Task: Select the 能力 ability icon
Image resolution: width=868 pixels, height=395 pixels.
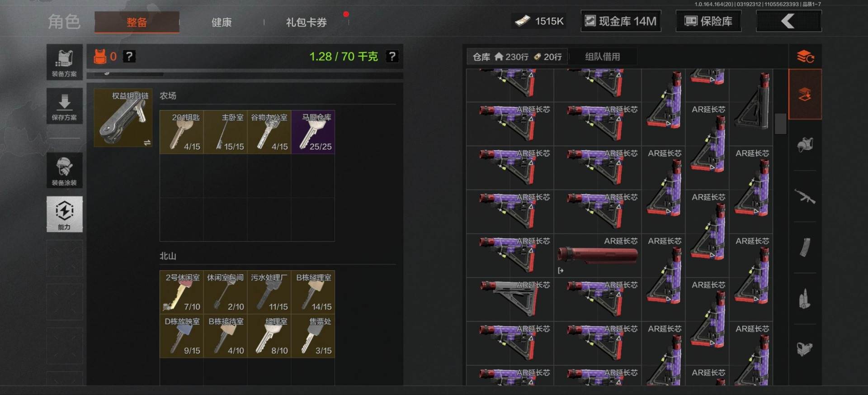Action: click(64, 214)
